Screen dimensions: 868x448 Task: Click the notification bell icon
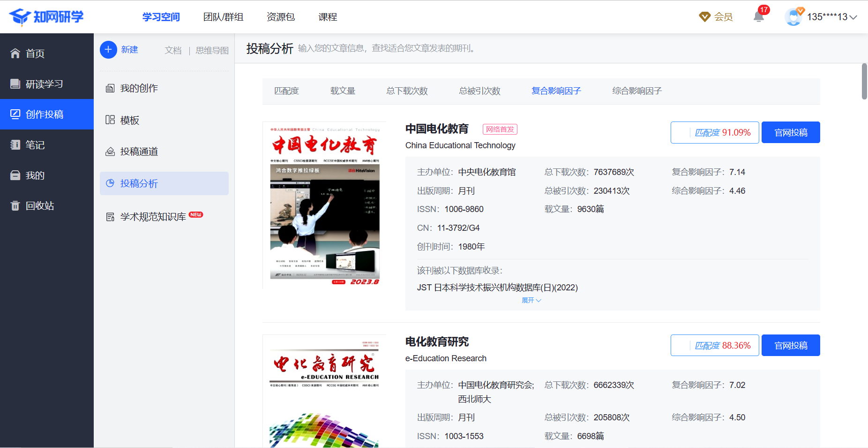(758, 17)
